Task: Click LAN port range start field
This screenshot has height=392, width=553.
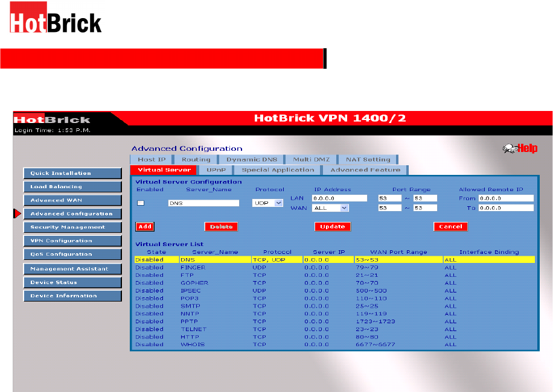Action: click(390, 198)
